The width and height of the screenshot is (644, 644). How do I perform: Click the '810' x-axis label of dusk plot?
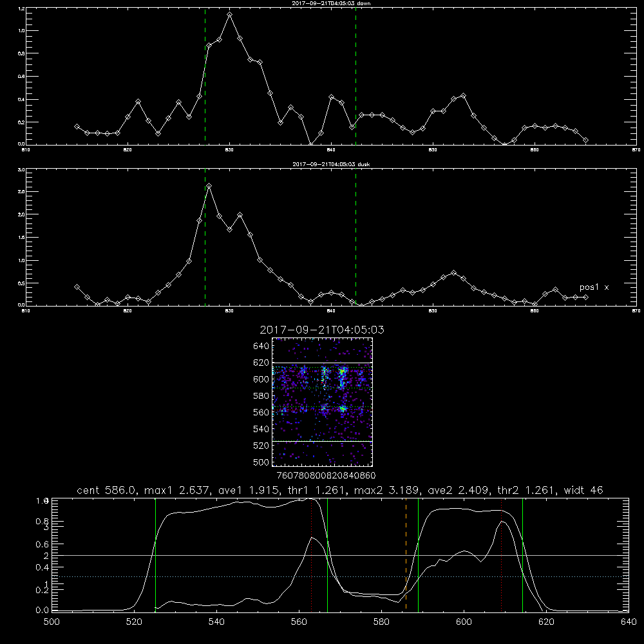[x=26, y=311]
